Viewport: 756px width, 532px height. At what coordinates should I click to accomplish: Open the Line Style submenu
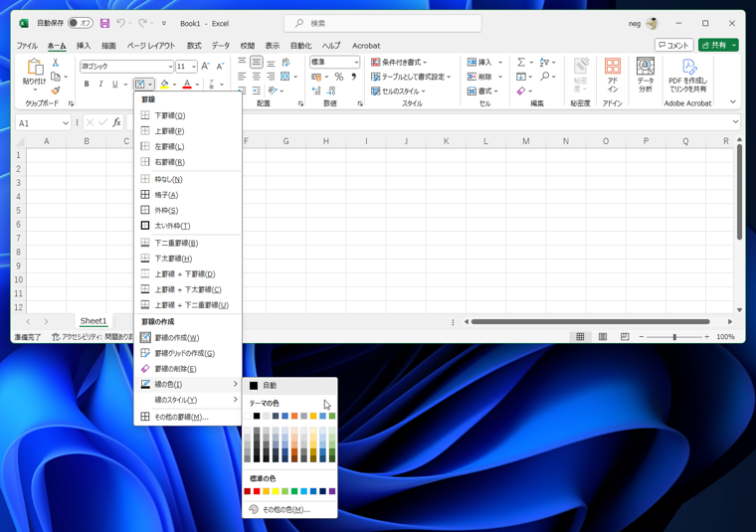(x=188, y=400)
